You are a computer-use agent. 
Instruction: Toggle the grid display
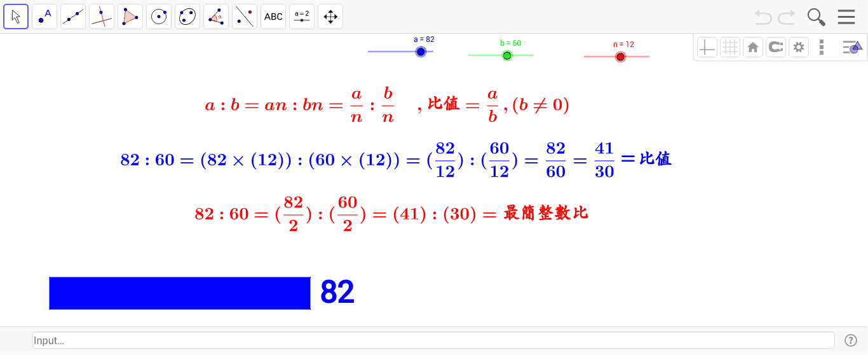(x=730, y=47)
